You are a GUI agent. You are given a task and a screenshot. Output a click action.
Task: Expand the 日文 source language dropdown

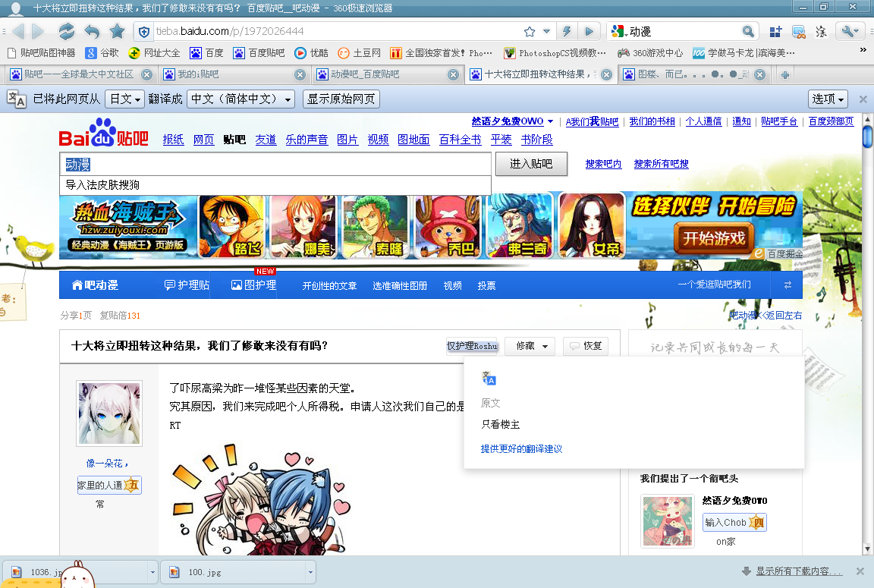[x=125, y=99]
